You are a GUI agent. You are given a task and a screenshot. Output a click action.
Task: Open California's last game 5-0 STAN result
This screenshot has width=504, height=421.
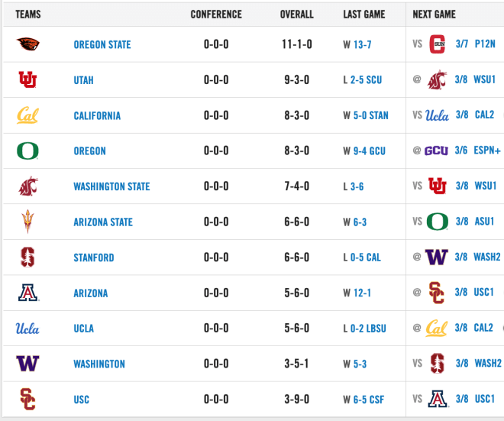pyautogui.click(x=371, y=115)
